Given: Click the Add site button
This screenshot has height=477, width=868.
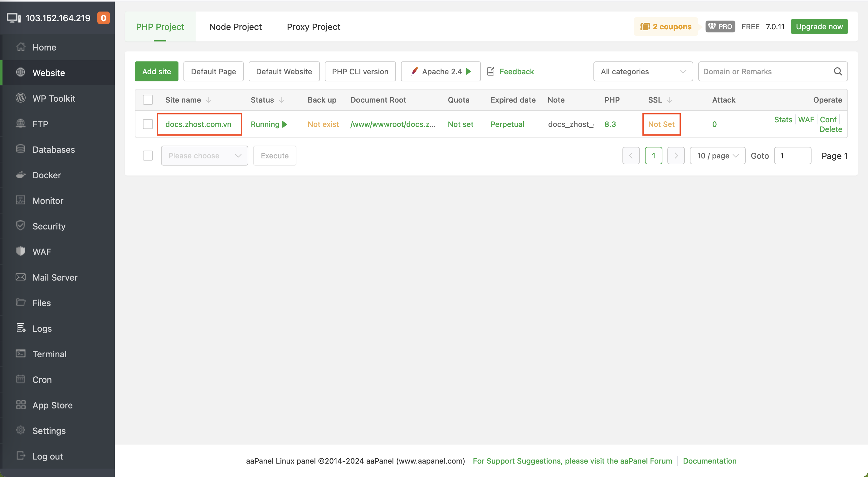Looking at the screenshot, I should tap(156, 71).
